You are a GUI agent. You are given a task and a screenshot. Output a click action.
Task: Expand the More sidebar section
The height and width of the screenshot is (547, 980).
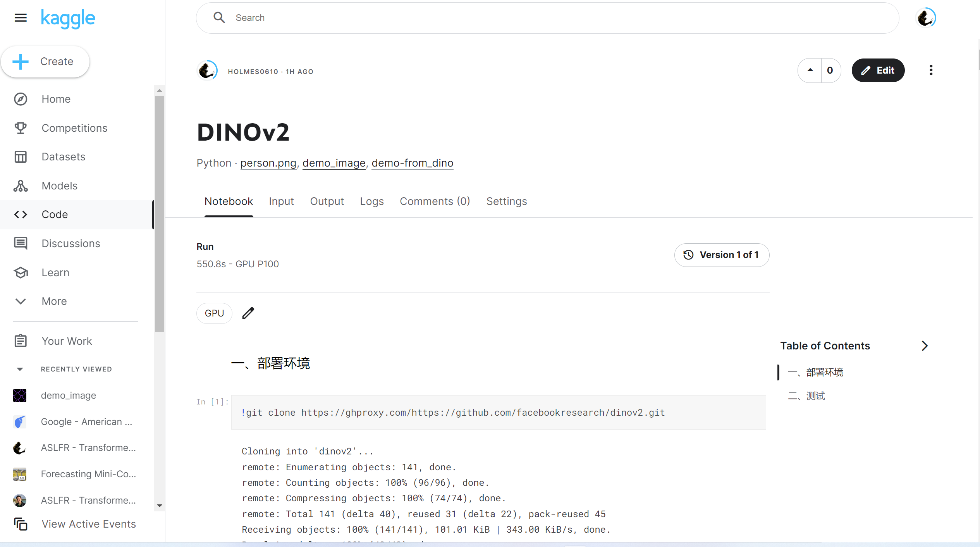(x=54, y=301)
